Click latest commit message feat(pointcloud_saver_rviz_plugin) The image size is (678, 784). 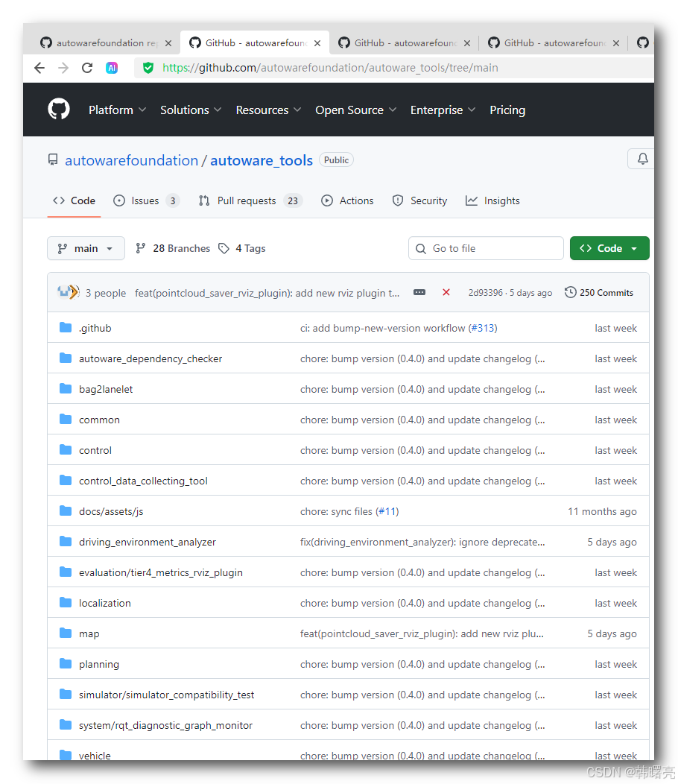(267, 293)
